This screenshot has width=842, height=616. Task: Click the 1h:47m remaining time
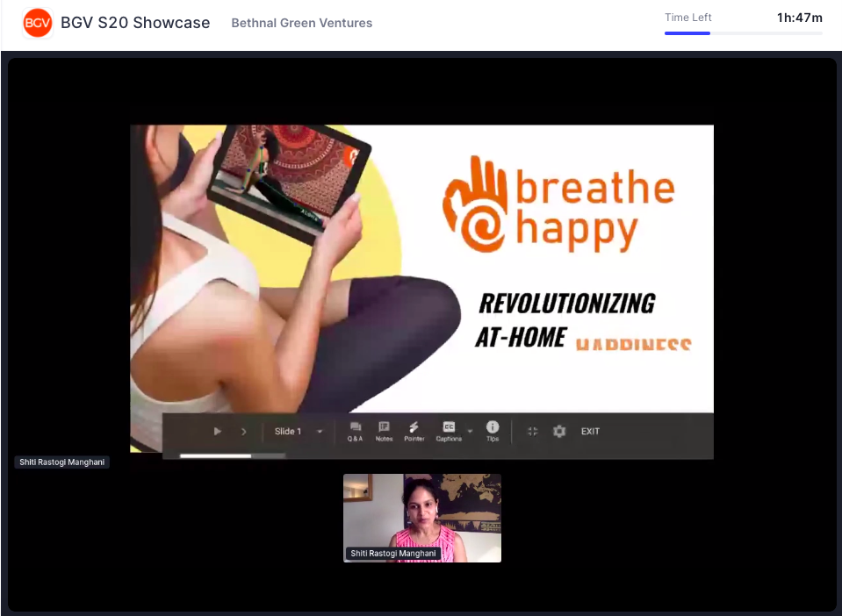click(800, 18)
